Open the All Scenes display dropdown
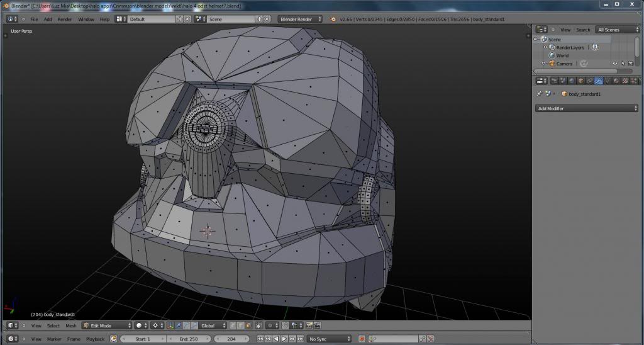644x345 pixels. tap(618, 30)
